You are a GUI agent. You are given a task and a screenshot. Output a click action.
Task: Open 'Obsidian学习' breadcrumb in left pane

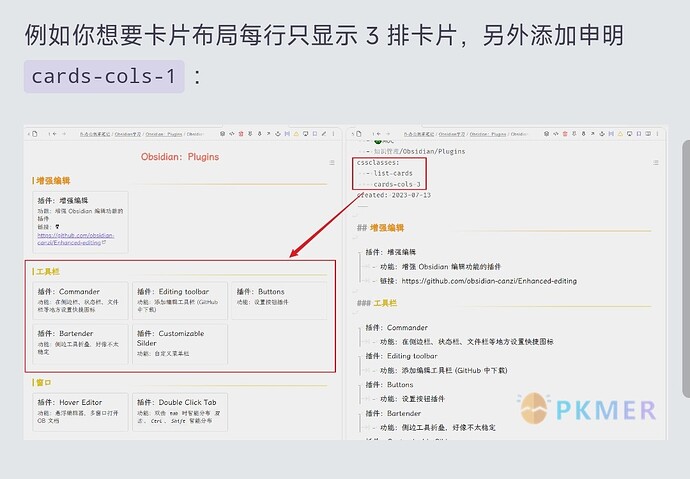128,134
